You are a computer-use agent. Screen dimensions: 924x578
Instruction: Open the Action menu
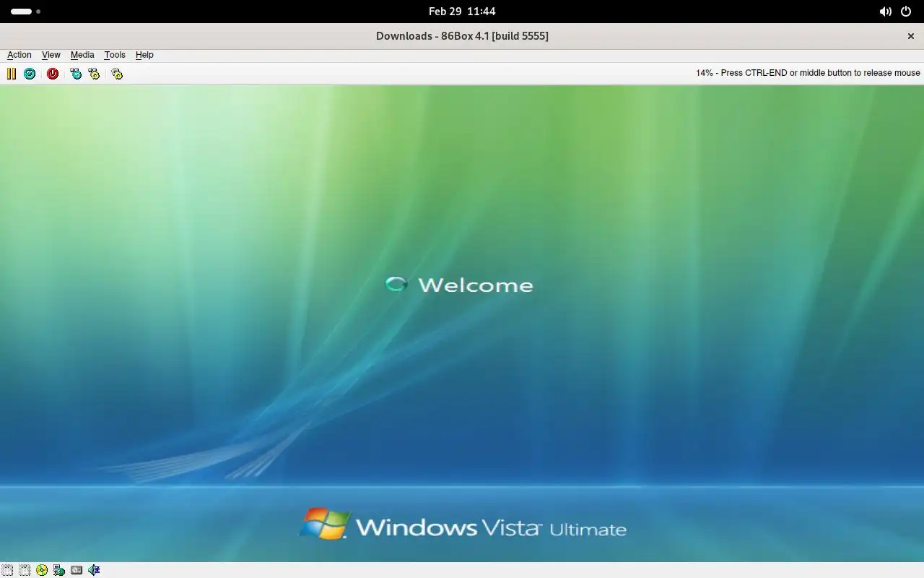click(19, 55)
